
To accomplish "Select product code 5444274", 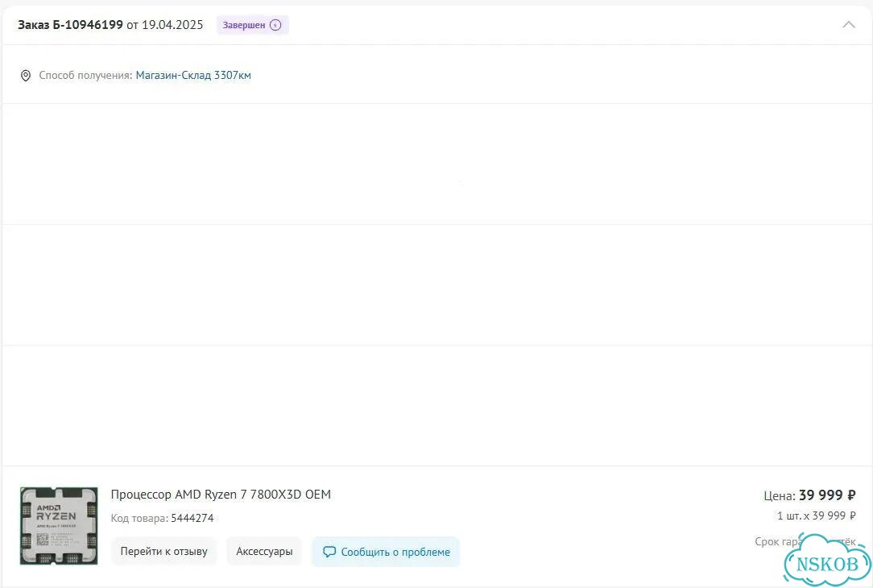I will click(x=192, y=519).
